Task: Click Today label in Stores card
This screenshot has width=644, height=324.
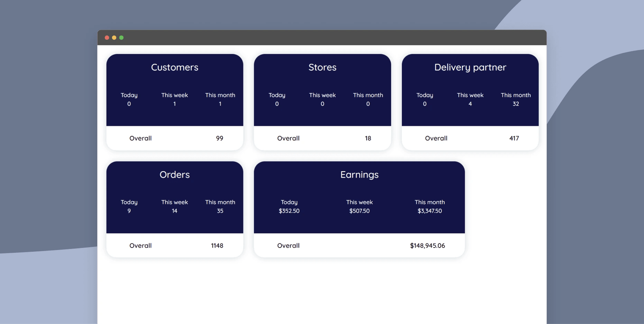Action: coord(277,95)
